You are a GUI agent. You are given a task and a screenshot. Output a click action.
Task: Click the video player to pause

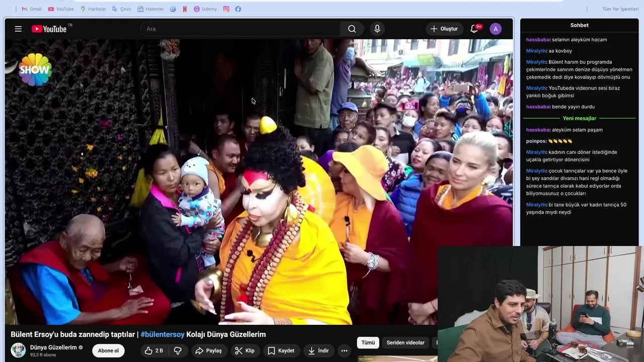pos(259,181)
